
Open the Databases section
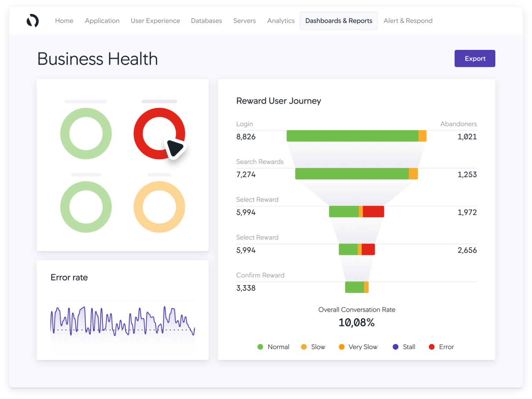206,20
